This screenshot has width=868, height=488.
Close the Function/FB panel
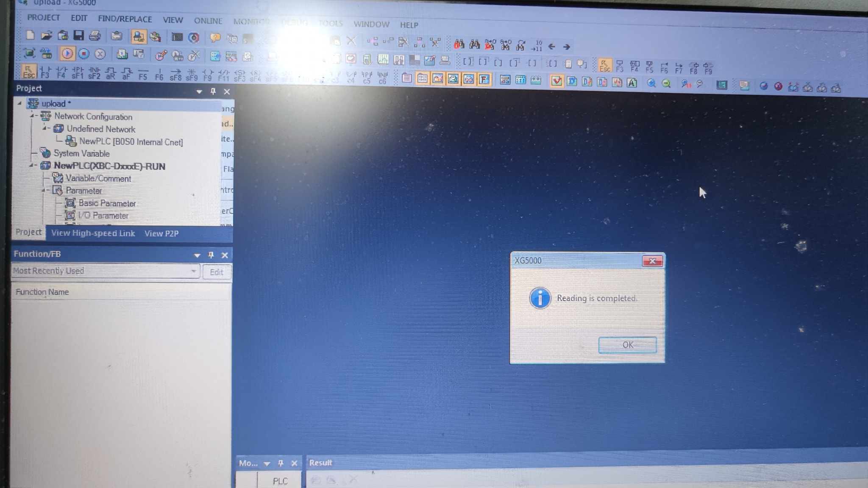(x=225, y=255)
